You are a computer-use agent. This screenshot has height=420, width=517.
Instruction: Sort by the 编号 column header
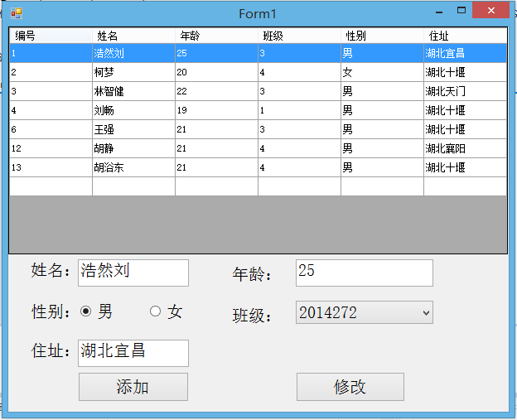pos(51,36)
